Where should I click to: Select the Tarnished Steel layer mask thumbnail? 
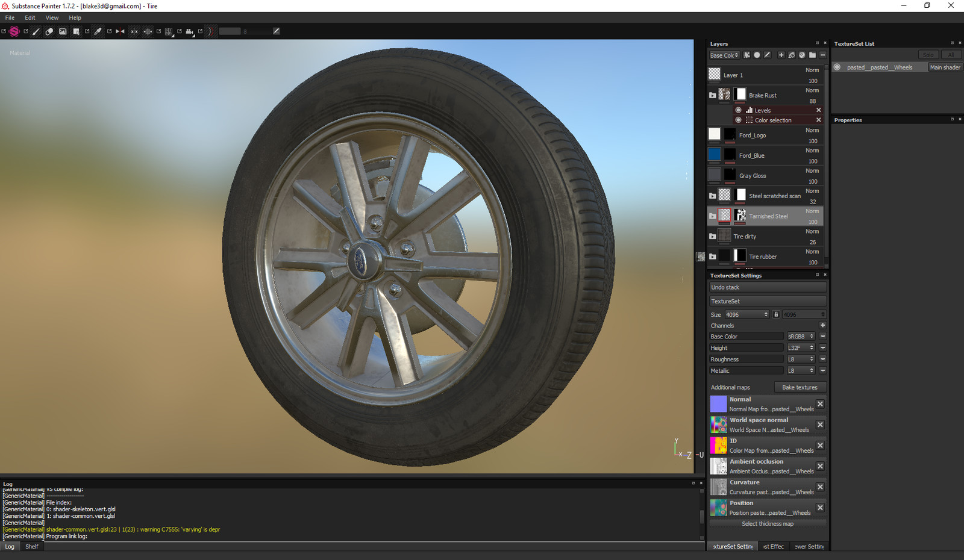pos(740,215)
